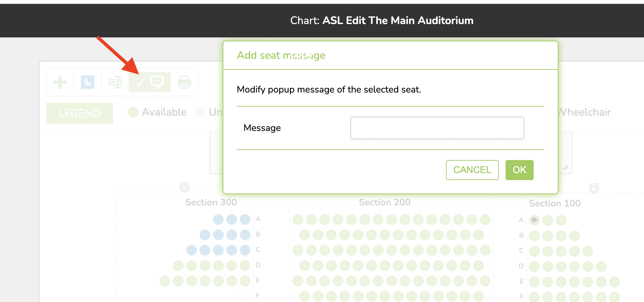This screenshot has height=302, width=644.
Task: Click the resize handle of the stage box
Action: pos(565,167)
